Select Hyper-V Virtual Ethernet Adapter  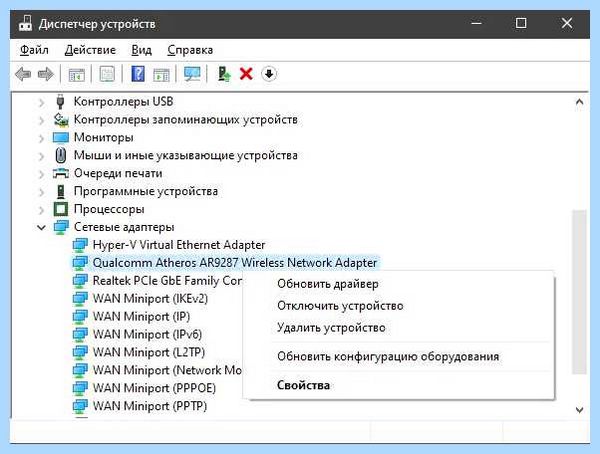(x=179, y=245)
